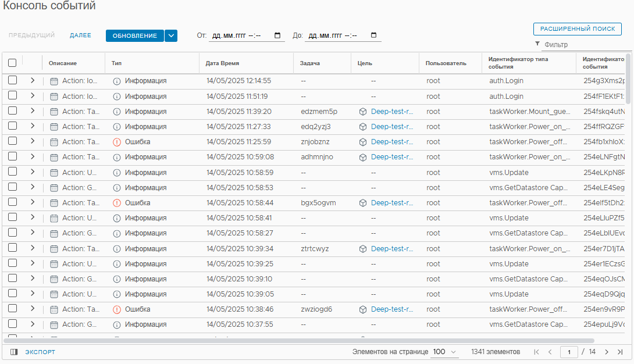Select the checkbox for the 12:14:55 event
634x364 pixels.
tap(13, 80)
